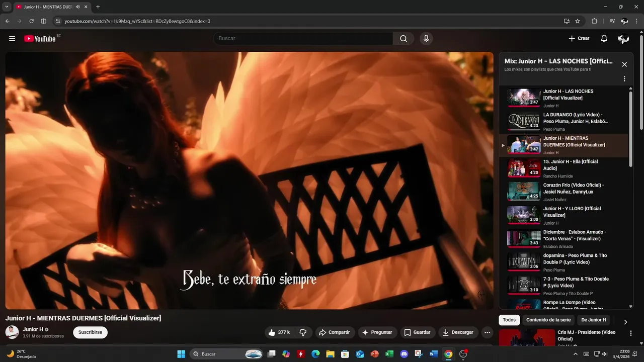
Task: Open the Chrome extensions puzzle icon
Action: (595, 21)
